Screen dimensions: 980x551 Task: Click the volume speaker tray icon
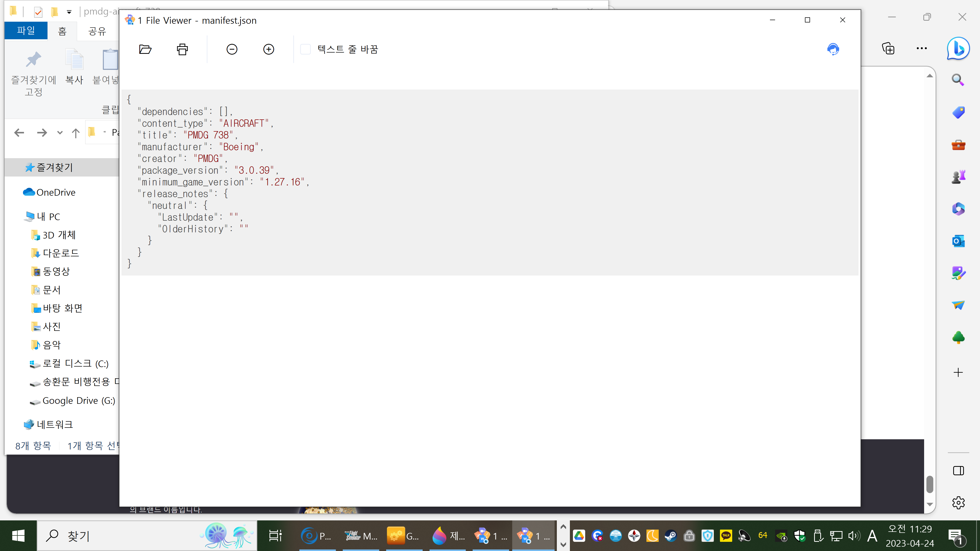854,536
